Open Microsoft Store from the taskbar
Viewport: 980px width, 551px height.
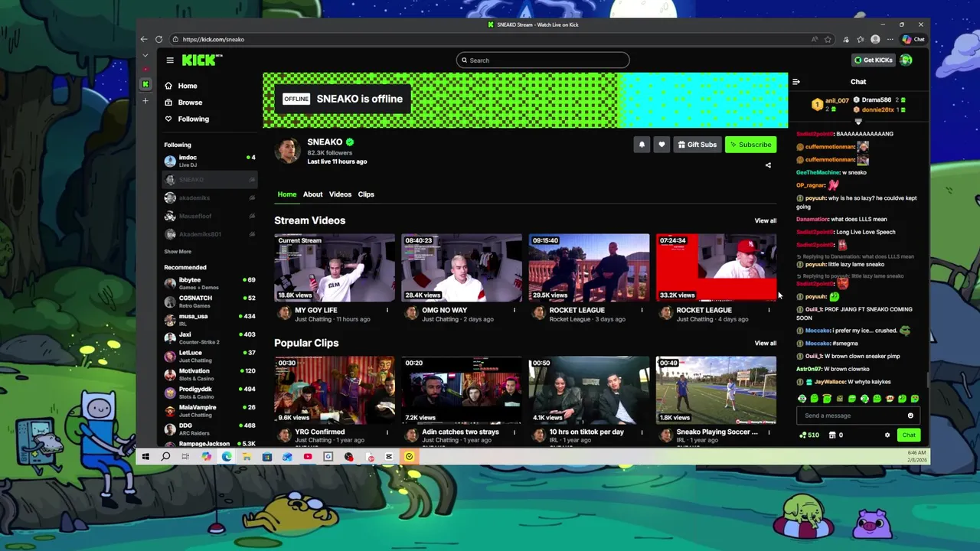(266, 457)
